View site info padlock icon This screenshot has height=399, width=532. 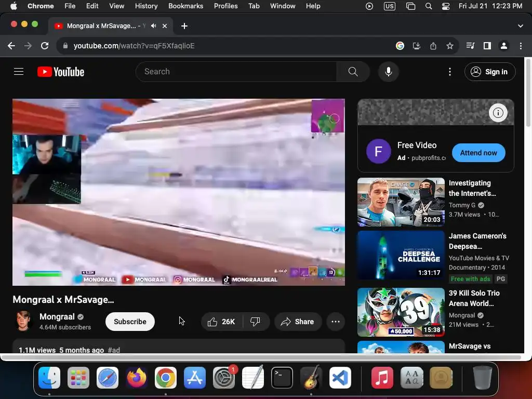pyautogui.click(x=65, y=46)
